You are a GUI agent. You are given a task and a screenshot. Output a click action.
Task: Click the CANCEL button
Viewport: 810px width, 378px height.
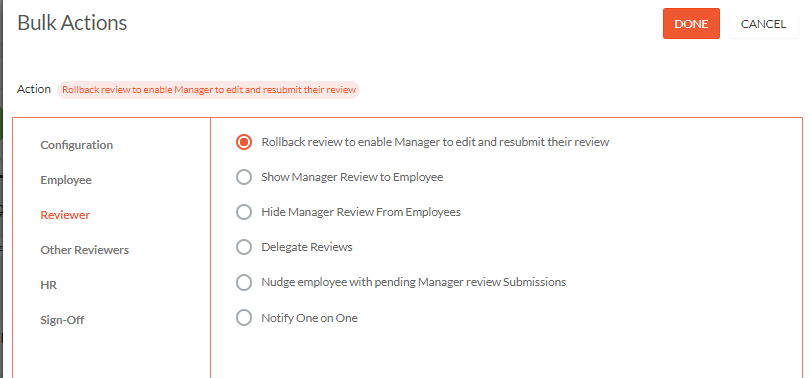763,24
